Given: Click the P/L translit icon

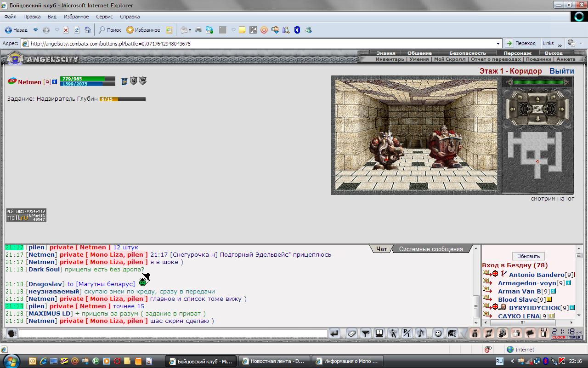Looking at the screenshot, I should point(407,333).
